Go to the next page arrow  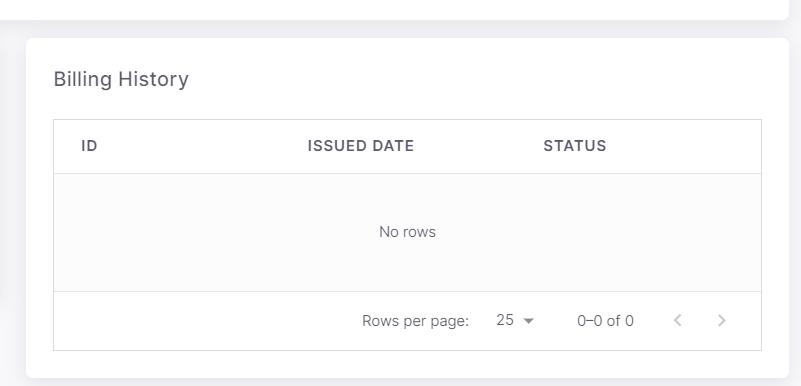(x=721, y=321)
